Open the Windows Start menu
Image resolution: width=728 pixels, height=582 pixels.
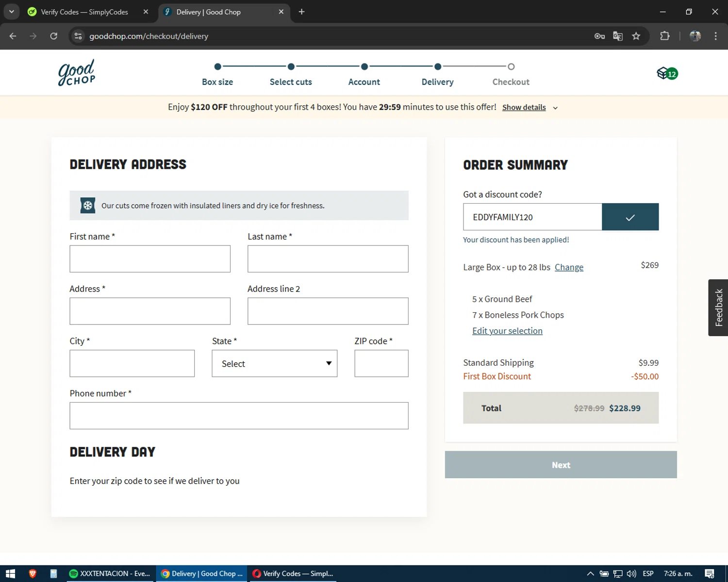[10, 574]
